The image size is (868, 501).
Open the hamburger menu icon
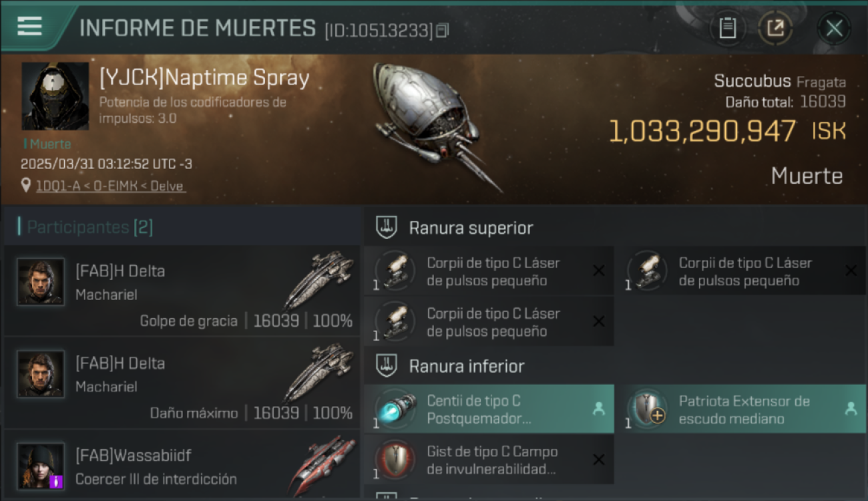[29, 27]
